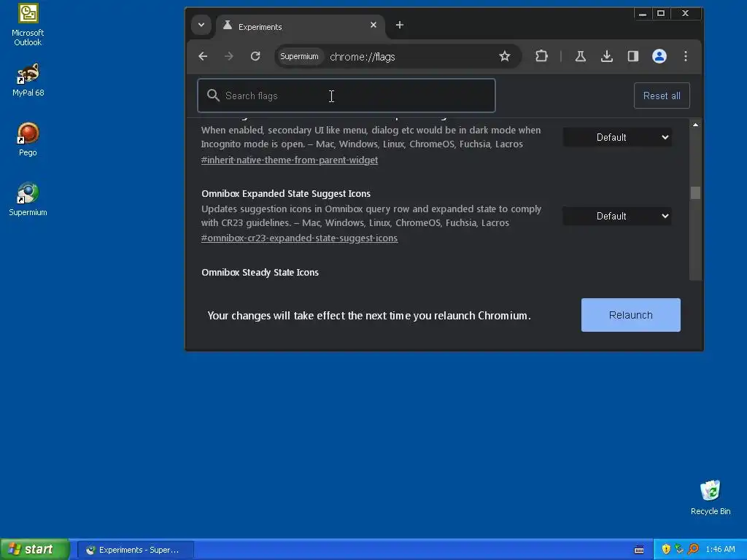
Task: Select Experiments - Supermium taskbar button
Action: coord(135,550)
